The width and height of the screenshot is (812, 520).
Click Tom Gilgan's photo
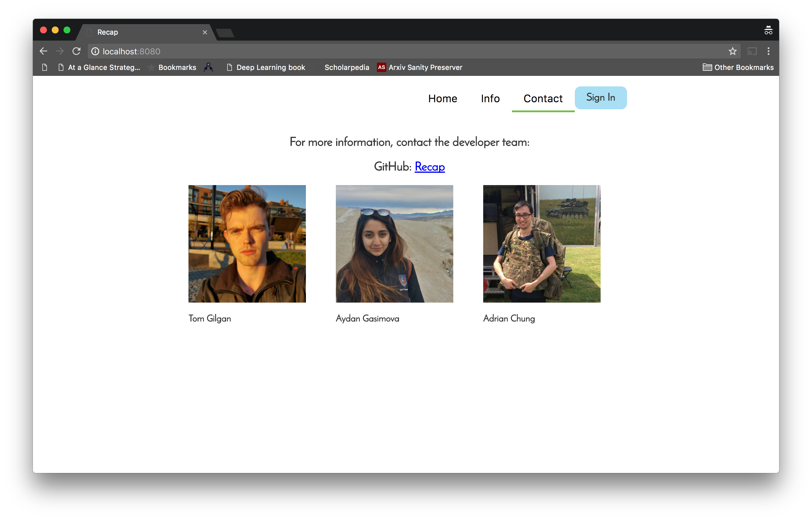pyautogui.click(x=247, y=244)
